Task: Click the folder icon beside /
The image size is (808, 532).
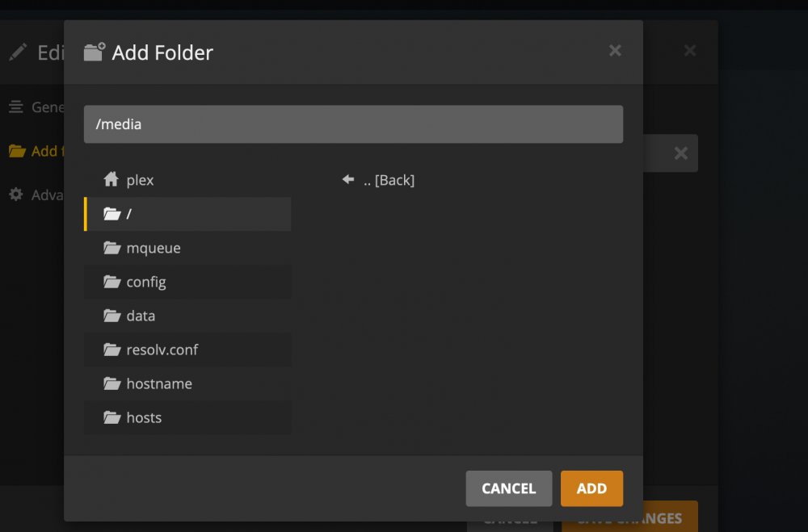Action: tap(112, 214)
